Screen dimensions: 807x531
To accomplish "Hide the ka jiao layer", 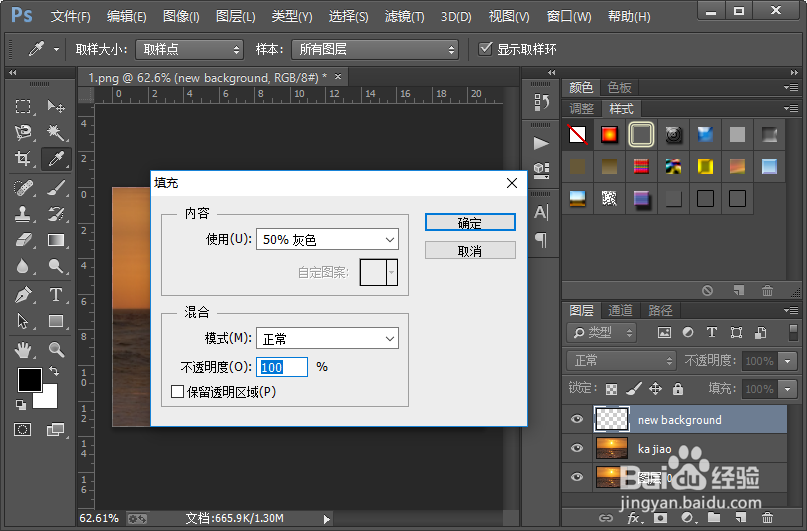I will 577,448.
